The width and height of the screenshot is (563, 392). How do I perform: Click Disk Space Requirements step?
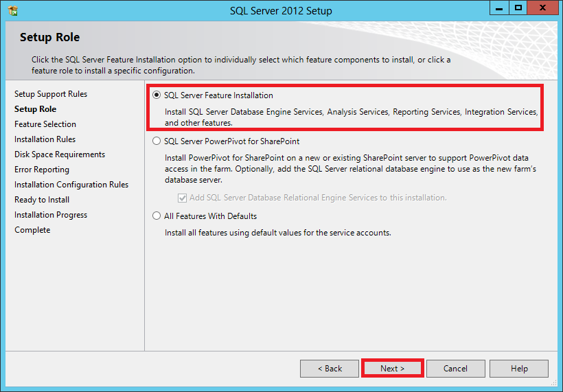[60, 154]
